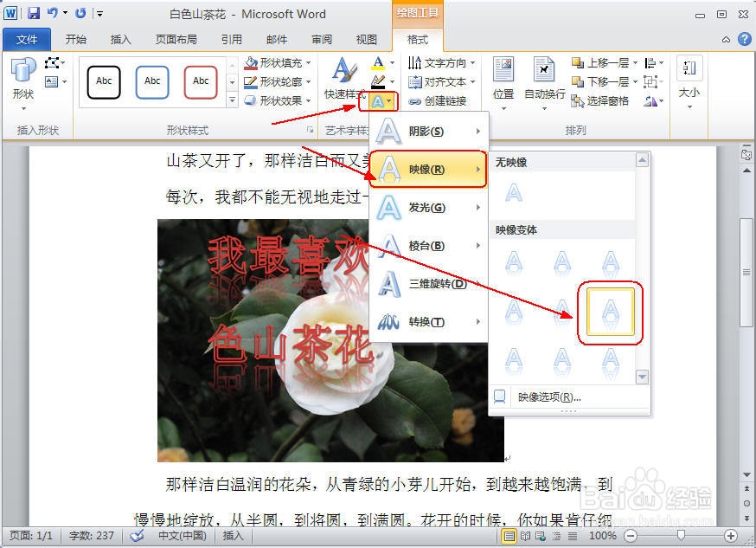
Task: Open the Selection Pane (选择窗格)
Action: (600, 100)
